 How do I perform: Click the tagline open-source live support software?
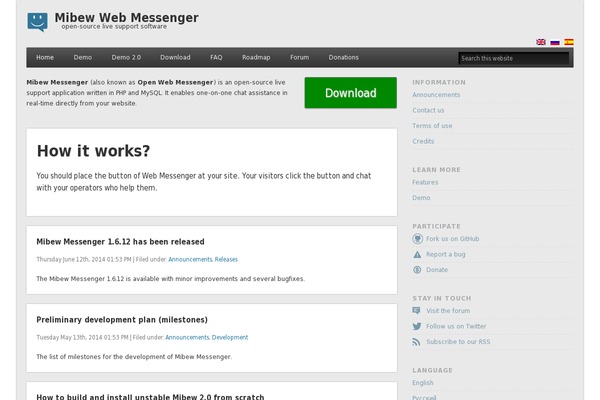tap(114, 26)
